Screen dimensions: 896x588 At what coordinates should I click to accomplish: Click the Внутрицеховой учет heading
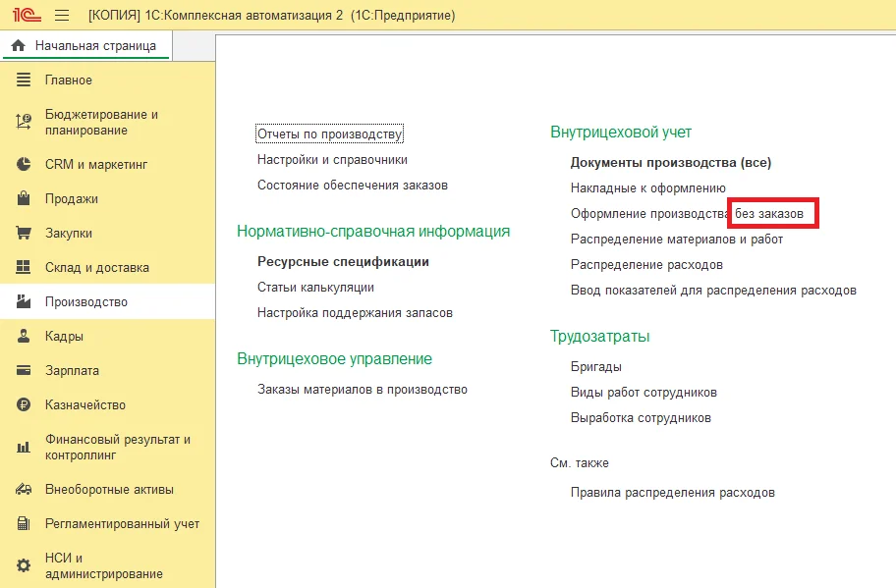[x=621, y=133]
